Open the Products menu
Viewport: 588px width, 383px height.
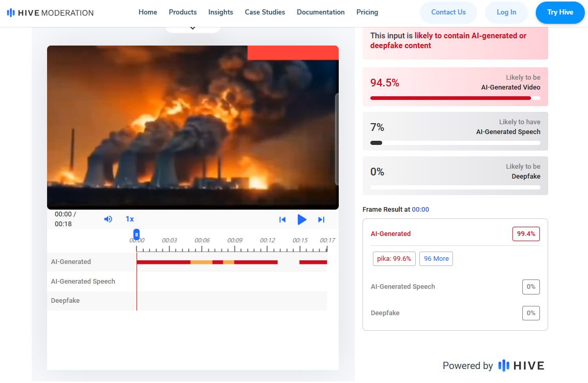pyautogui.click(x=183, y=12)
